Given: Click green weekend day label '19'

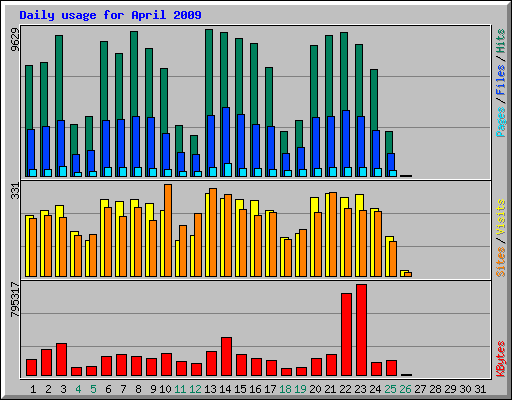Looking at the screenshot, I should (x=301, y=389).
